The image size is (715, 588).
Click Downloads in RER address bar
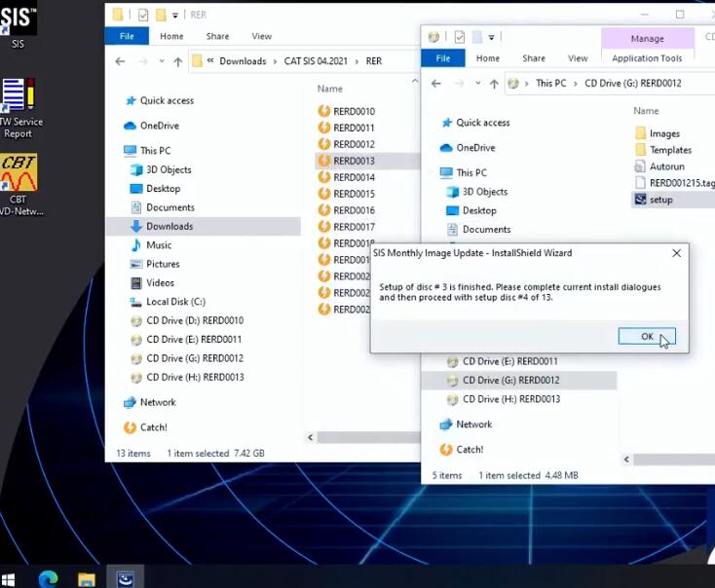coord(243,61)
